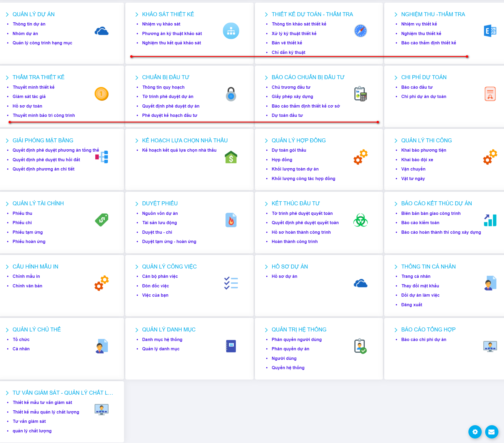The width and height of the screenshot is (504, 443).
Task: Click the envelope mail floating button
Action: [x=492, y=432]
